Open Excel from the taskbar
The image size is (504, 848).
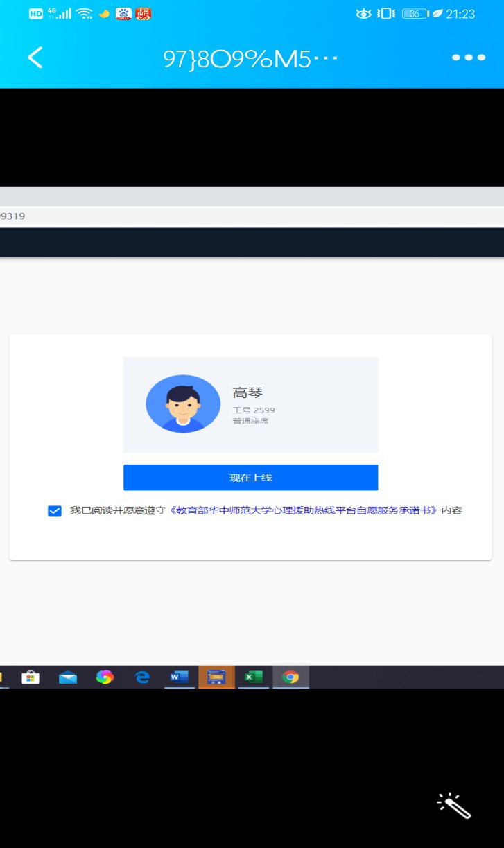click(x=254, y=677)
